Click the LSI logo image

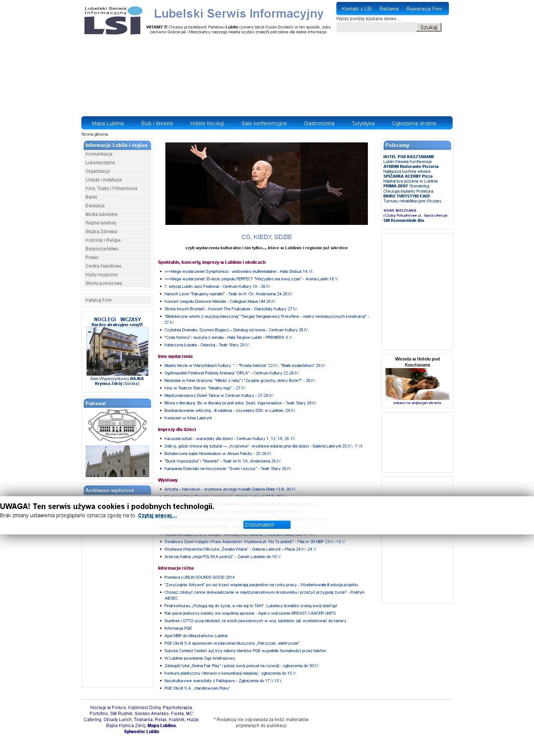113,21
